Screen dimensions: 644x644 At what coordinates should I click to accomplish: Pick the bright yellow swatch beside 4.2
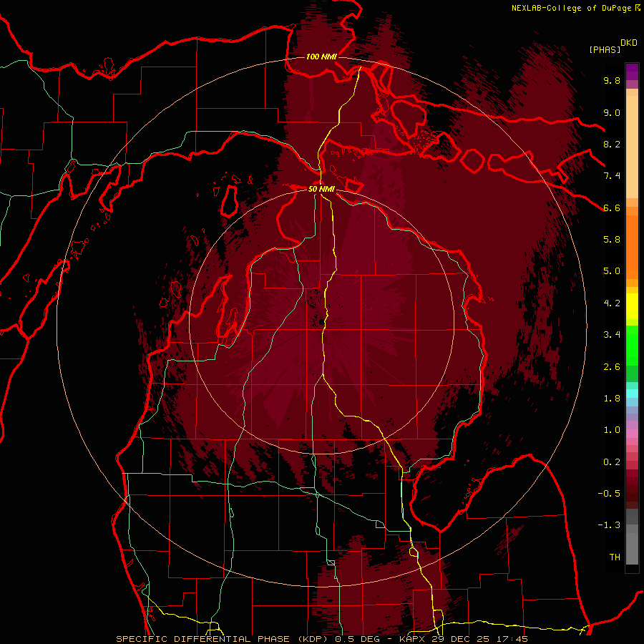point(632,306)
